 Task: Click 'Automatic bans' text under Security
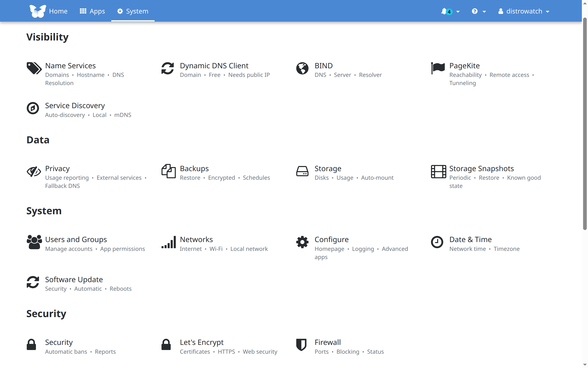click(x=66, y=352)
